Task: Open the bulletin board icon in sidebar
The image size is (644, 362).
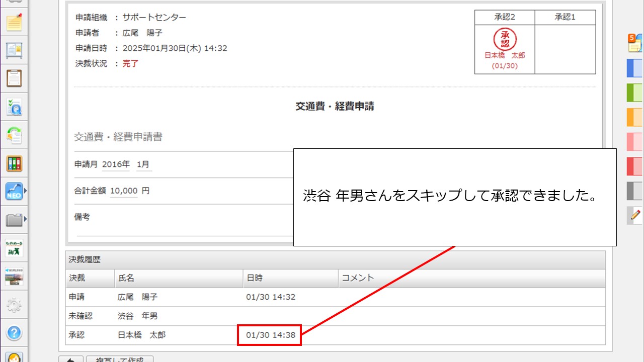Action: (x=14, y=50)
